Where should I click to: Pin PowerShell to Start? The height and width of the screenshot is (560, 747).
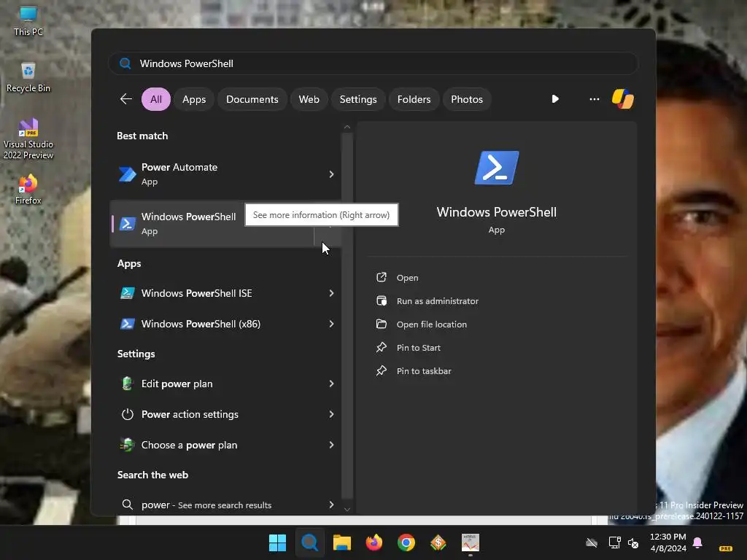click(x=418, y=348)
